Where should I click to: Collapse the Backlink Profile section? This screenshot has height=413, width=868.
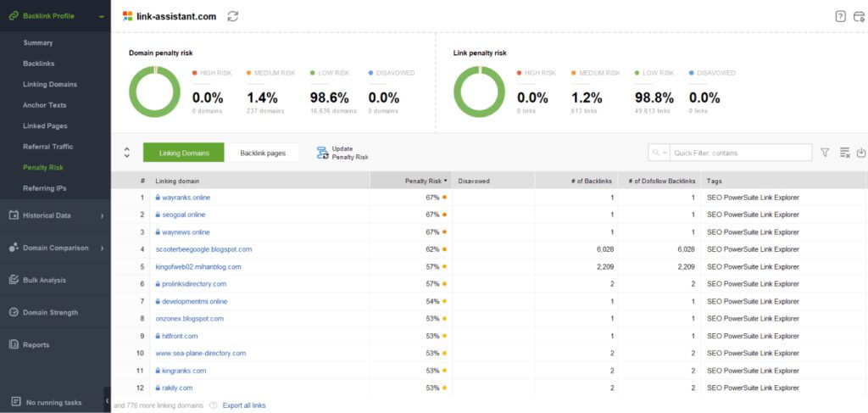(102, 16)
